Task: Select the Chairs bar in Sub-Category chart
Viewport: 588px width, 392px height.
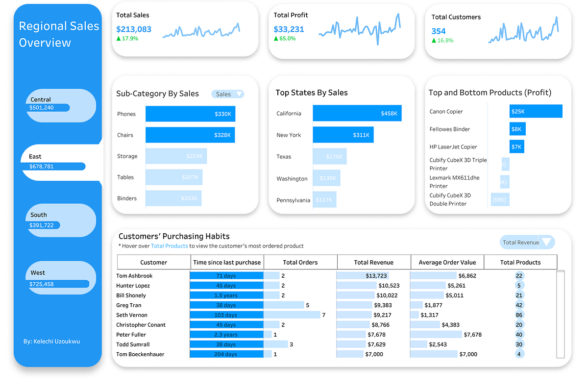Action: 190,135
